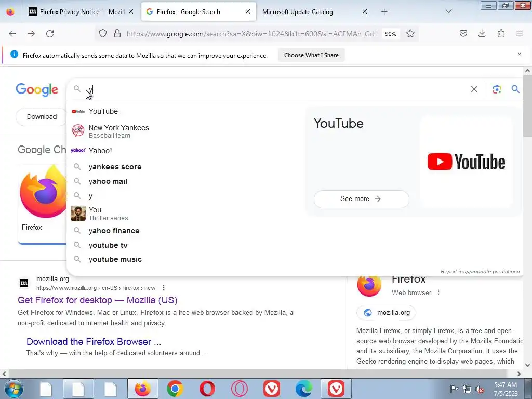532x399 pixels.
Task: Click the taskbar clock showing 5:47 AM
Action: point(506,389)
